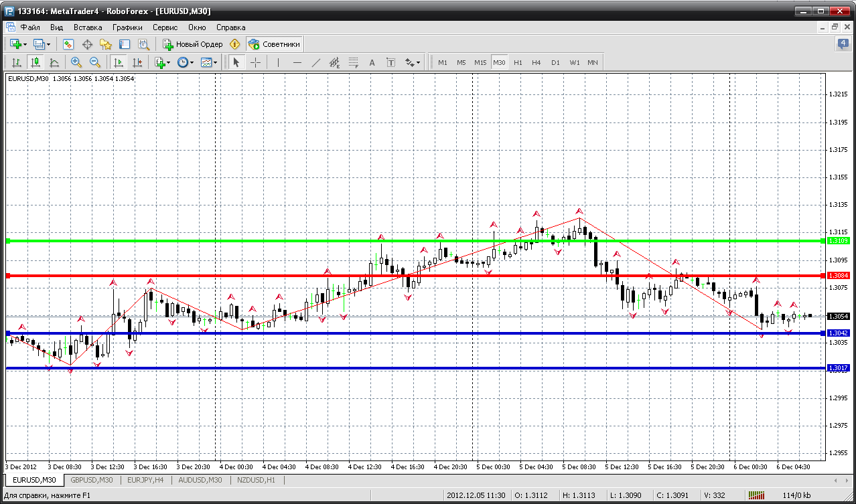
Task: Select the H4 timeframe
Action: click(536, 62)
